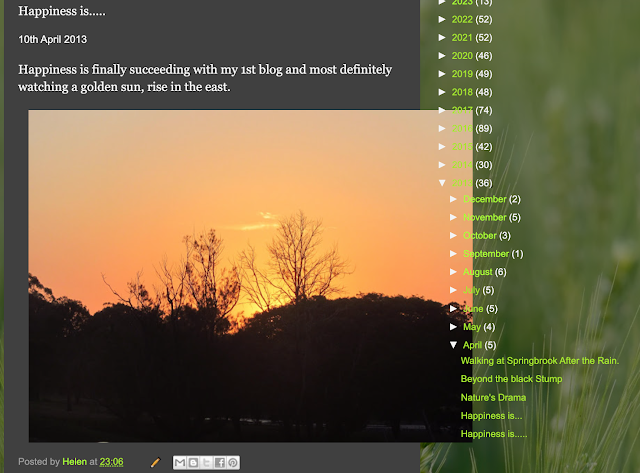The image size is (640, 473).
Task: Expand the November archive arrow
Action: pyautogui.click(x=453, y=217)
